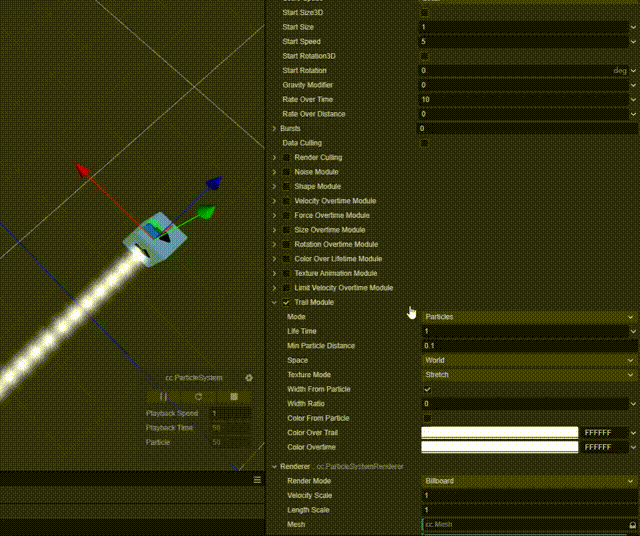Open Trail Life Time curve mode arrow
This screenshot has width=640, height=536.
(633, 331)
